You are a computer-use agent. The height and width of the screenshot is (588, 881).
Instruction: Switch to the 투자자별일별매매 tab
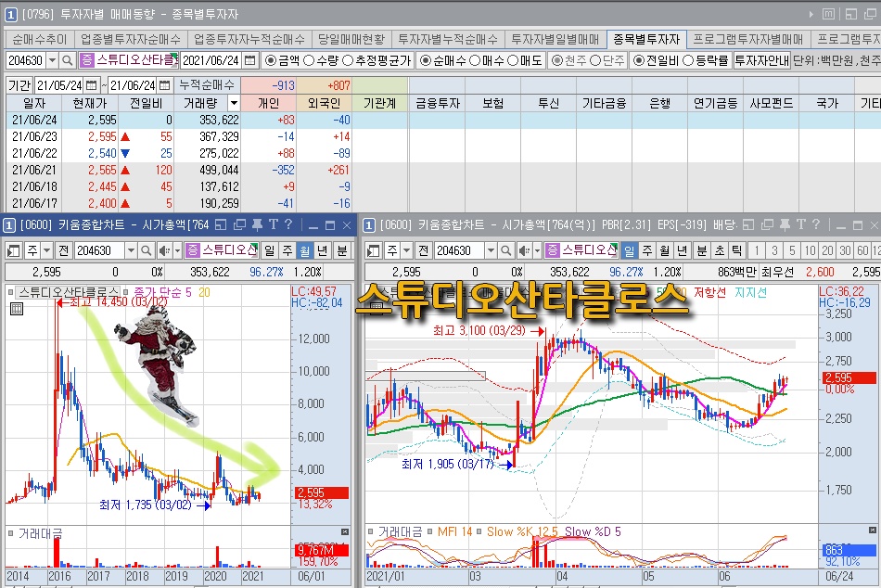[555, 39]
